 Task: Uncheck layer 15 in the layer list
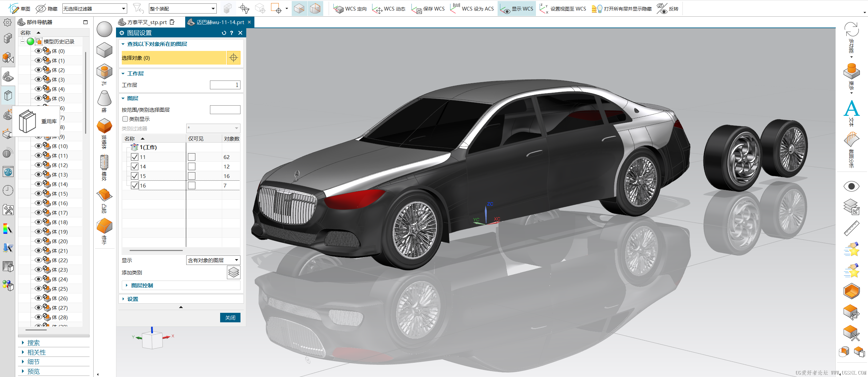[x=135, y=176]
